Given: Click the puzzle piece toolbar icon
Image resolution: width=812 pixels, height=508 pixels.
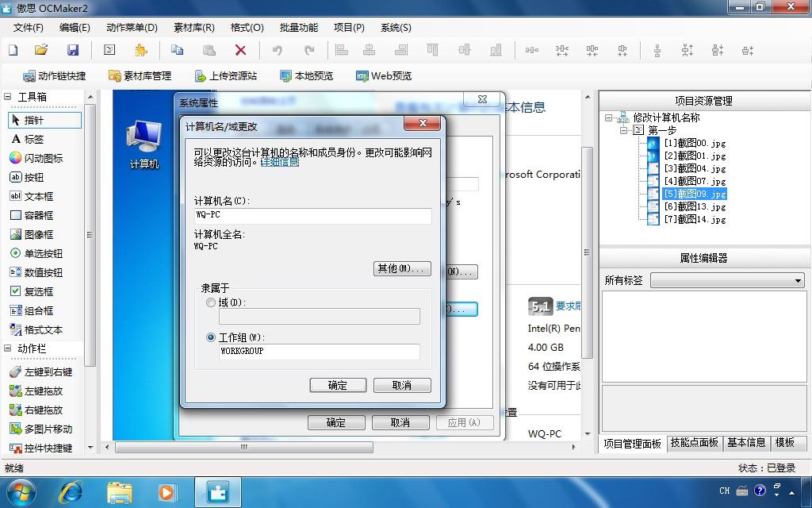Looking at the screenshot, I should coord(140,50).
